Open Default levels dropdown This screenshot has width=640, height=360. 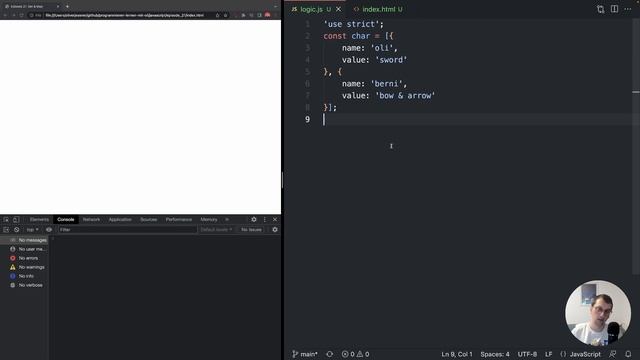coord(216,230)
